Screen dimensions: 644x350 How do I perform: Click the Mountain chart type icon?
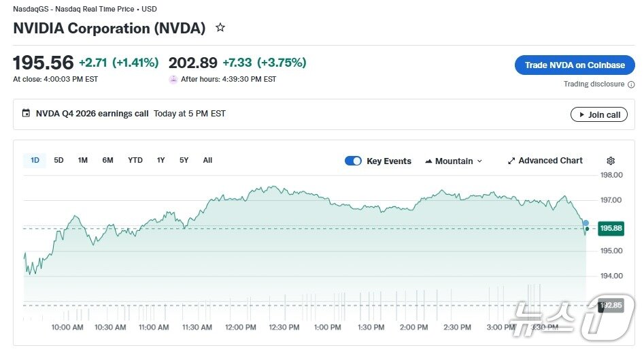pyautogui.click(x=428, y=161)
